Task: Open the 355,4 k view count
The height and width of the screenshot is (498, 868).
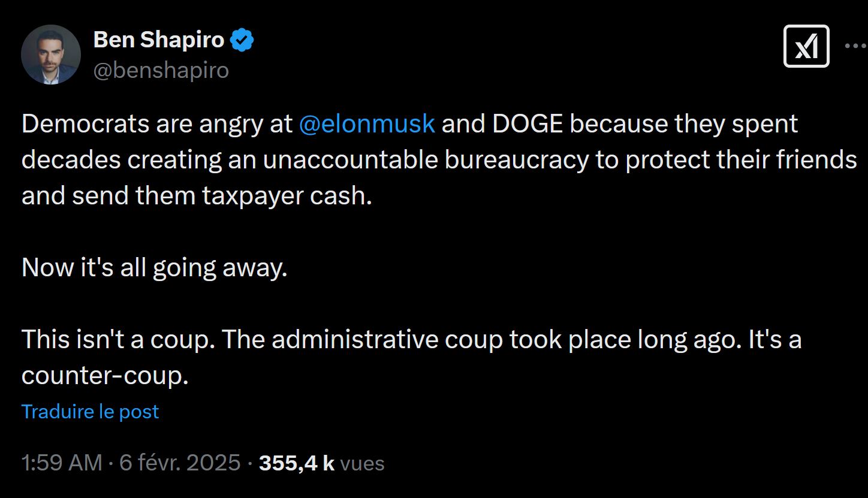Action: click(297, 463)
